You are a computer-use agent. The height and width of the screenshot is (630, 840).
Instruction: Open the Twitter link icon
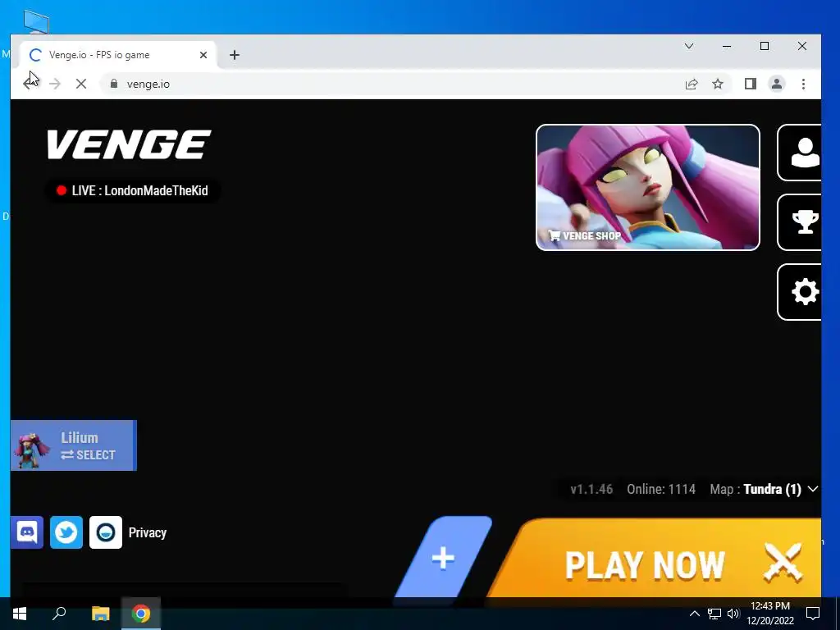coord(66,532)
